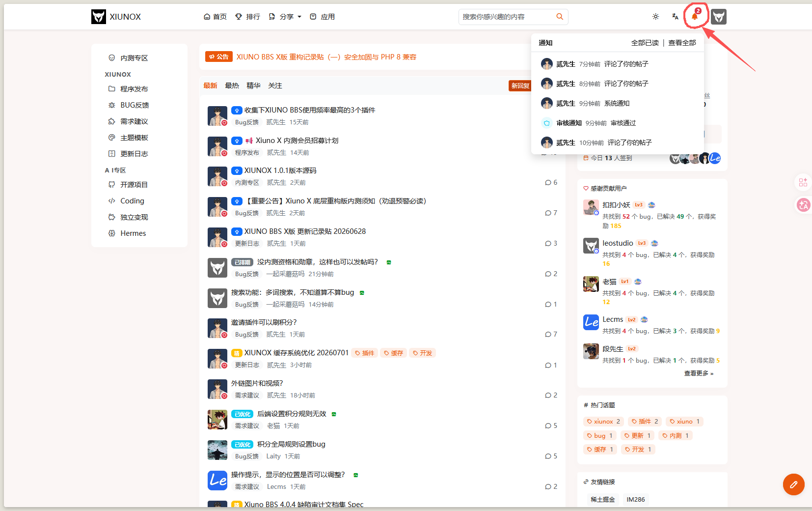Click the 缓存 tag on 缓存系统优化 post
This screenshot has height=511, width=812.
[394, 353]
